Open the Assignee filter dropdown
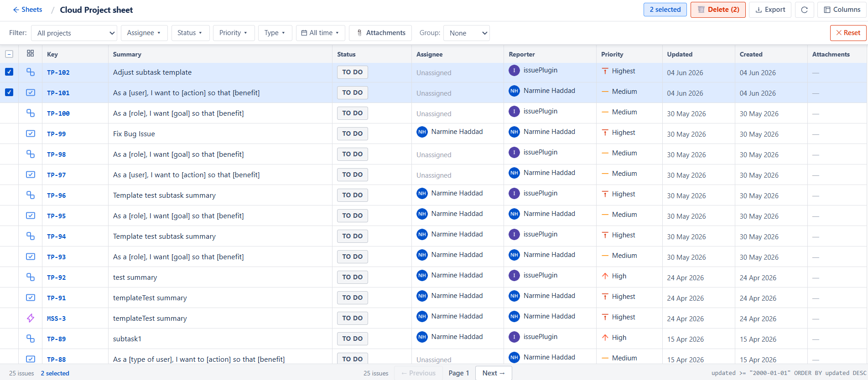The image size is (868, 380). [x=144, y=33]
